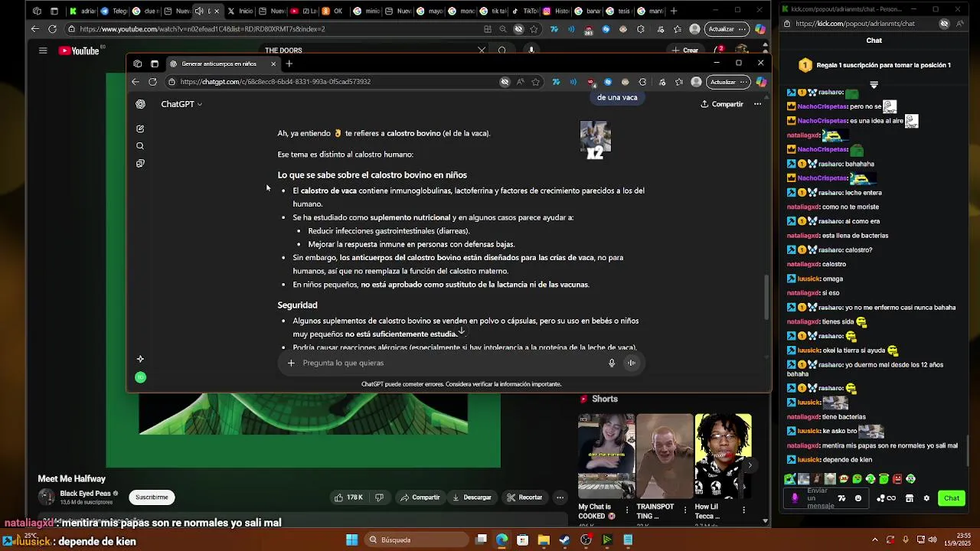Image resolution: width=980 pixels, height=551 pixels.
Task: Start dictation with ChatGPT microphone icon
Action: click(612, 363)
